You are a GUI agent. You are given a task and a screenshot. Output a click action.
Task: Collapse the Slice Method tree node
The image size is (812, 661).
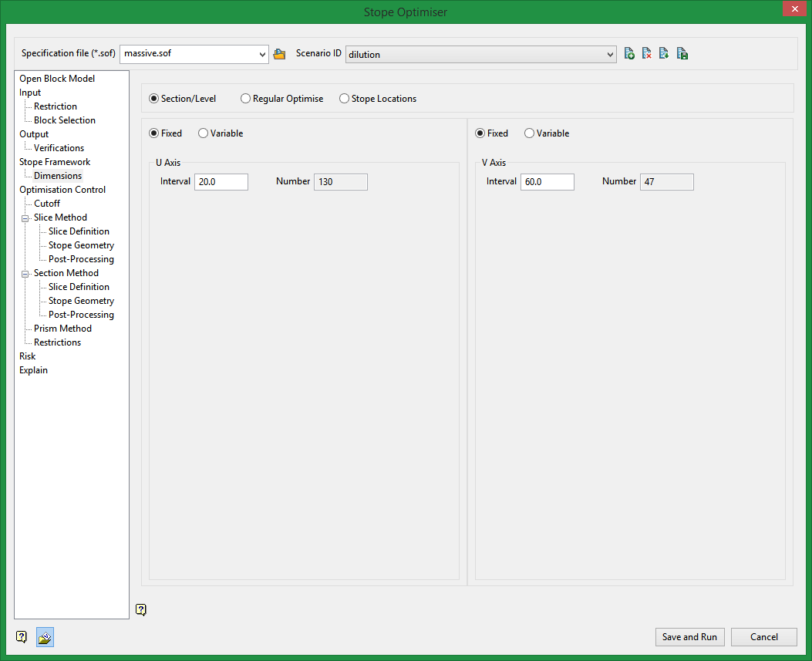pyautogui.click(x=25, y=218)
